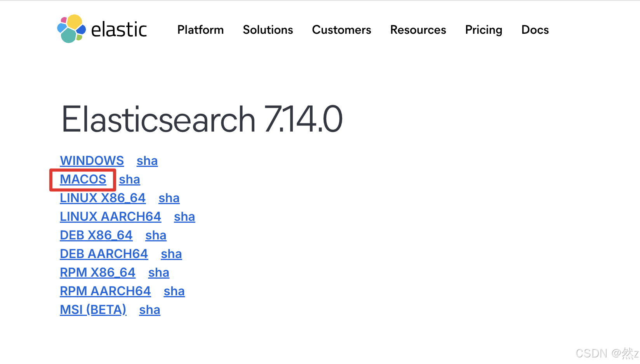Go to the Pricing page
The width and height of the screenshot is (640, 364).
click(x=484, y=30)
